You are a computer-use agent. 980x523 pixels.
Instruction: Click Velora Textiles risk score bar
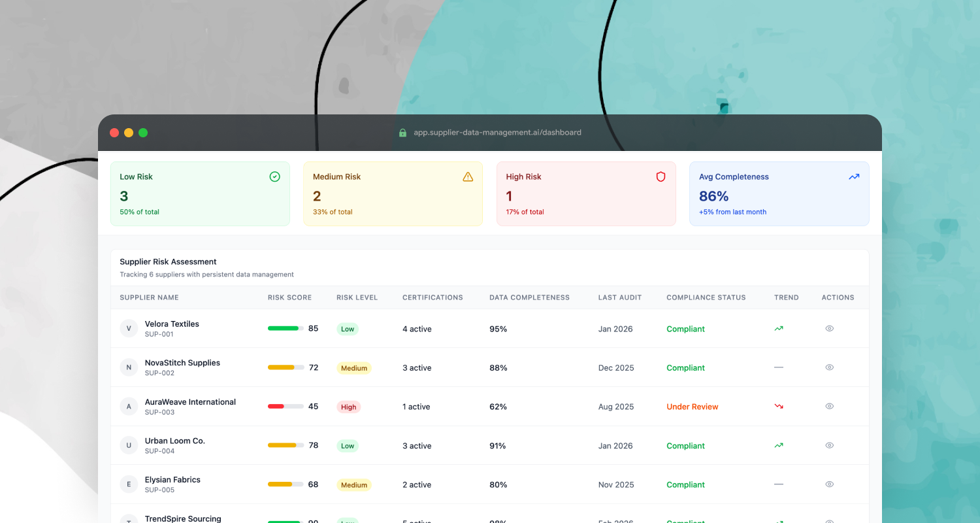click(286, 328)
